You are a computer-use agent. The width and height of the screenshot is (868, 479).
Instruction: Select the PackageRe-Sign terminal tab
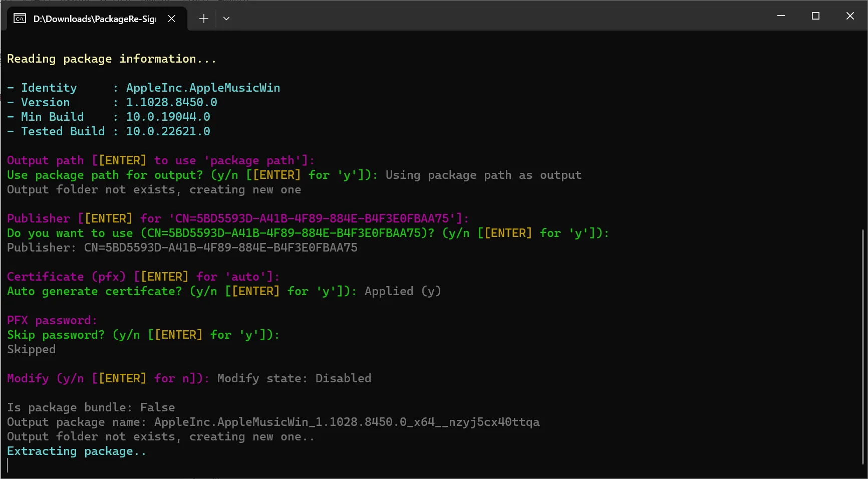pyautogui.click(x=97, y=19)
